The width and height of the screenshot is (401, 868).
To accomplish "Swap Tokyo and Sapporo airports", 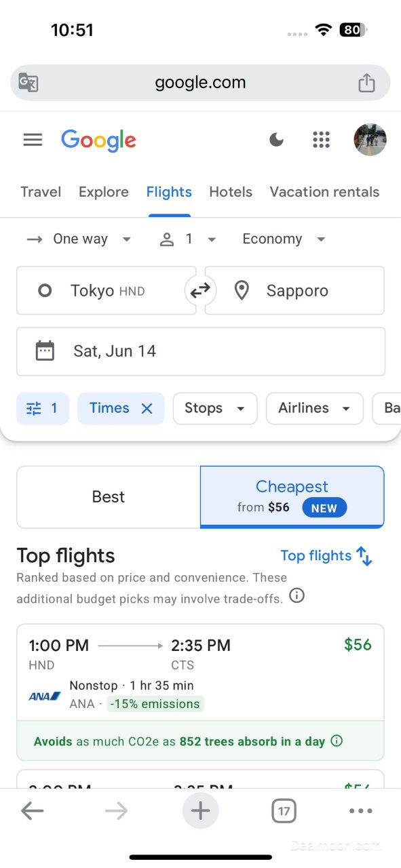I will point(200,290).
